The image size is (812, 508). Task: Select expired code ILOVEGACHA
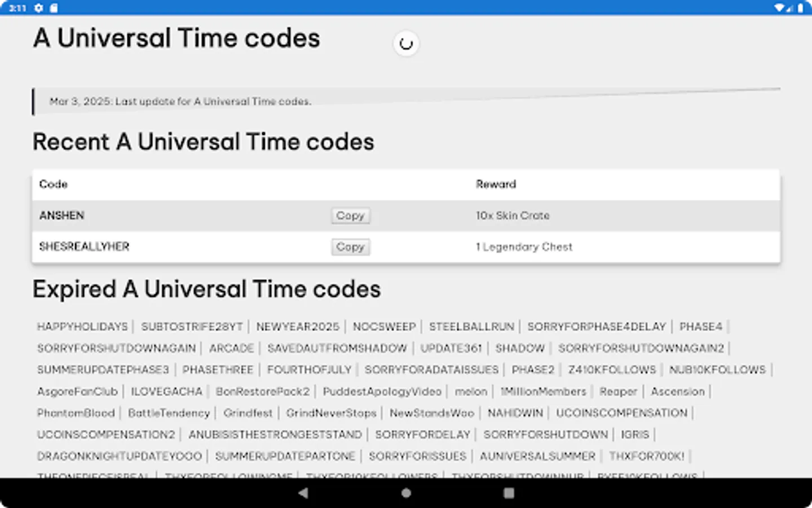pos(166,391)
